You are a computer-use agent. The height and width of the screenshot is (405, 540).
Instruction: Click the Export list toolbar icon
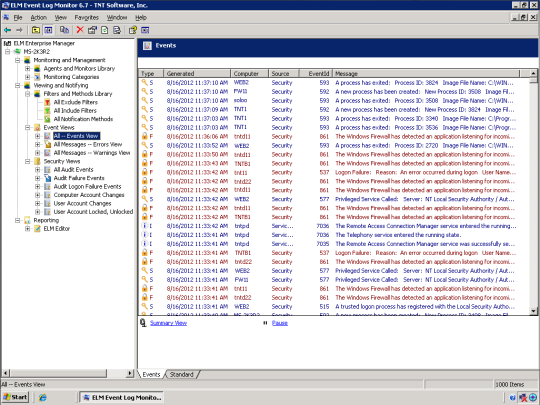point(117,30)
